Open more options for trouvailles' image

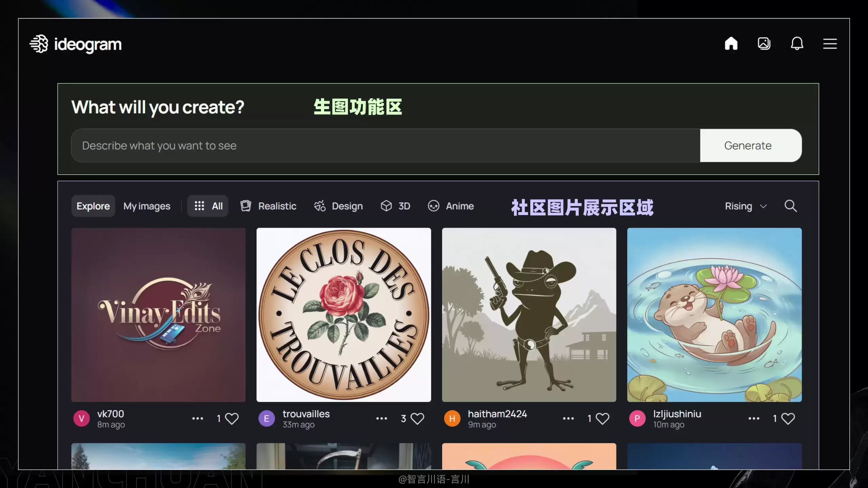click(382, 419)
